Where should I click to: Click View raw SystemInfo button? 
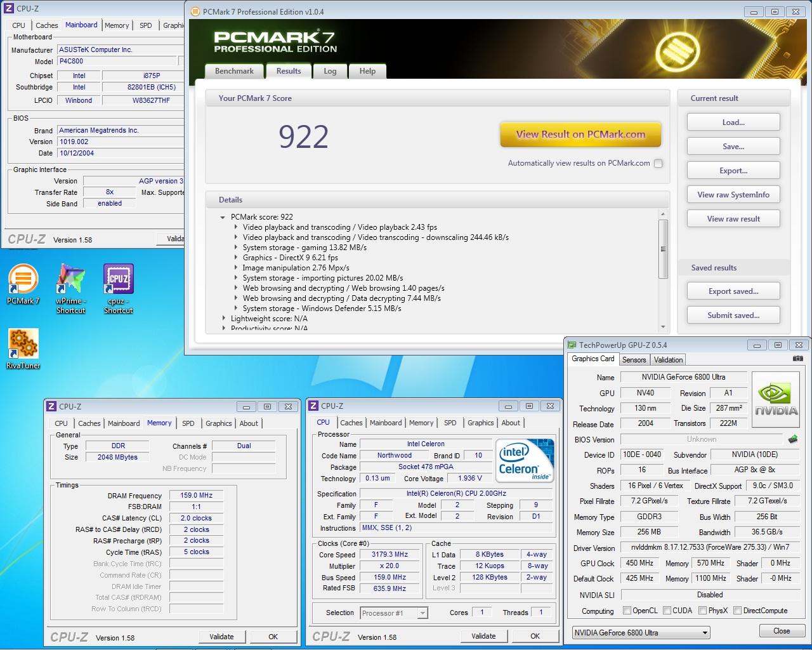pos(733,195)
